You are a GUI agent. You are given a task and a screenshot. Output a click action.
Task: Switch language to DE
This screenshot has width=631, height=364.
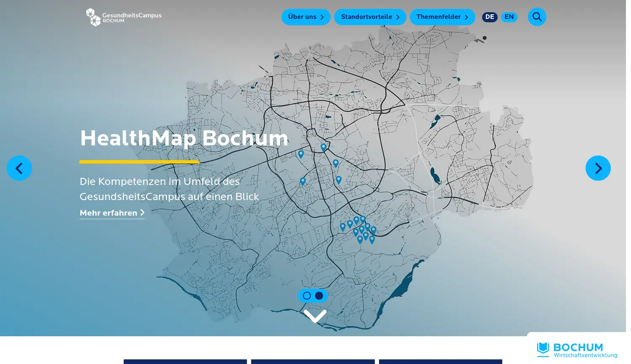pos(490,17)
